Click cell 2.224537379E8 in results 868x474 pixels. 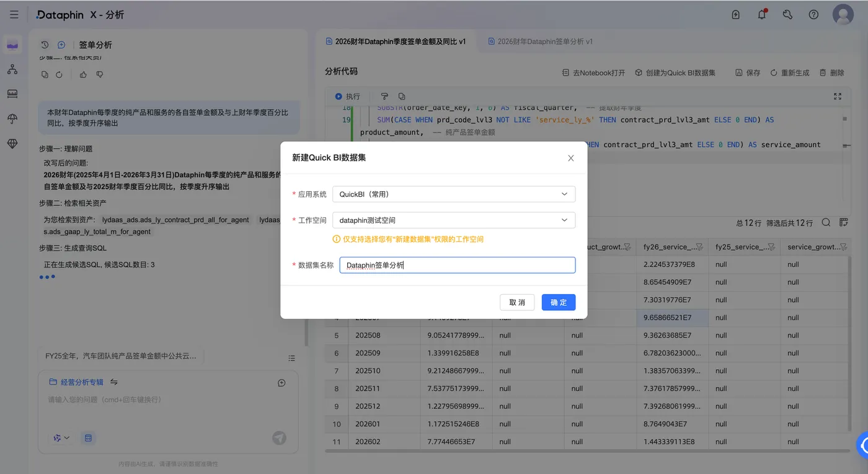point(673,264)
